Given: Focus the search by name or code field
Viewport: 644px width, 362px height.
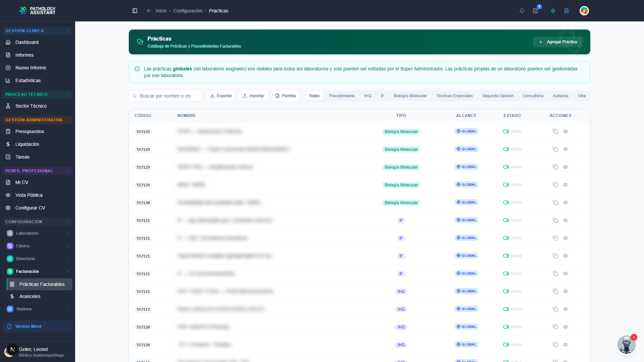Looking at the screenshot, I should (x=165, y=96).
